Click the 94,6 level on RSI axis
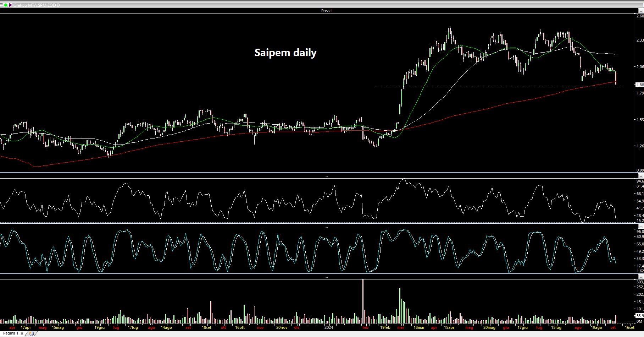The height and width of the screenshot is (337, 644). pos(640,181)
